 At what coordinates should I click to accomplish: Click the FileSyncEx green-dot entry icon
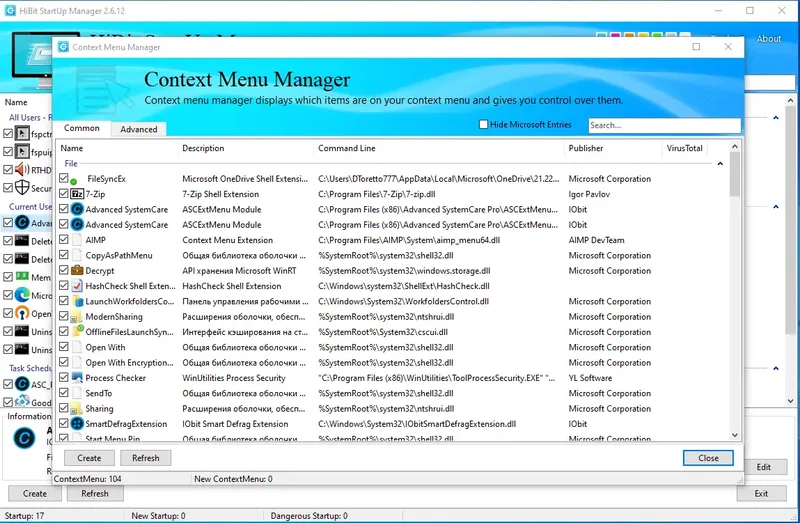click(x=73, y=182)
